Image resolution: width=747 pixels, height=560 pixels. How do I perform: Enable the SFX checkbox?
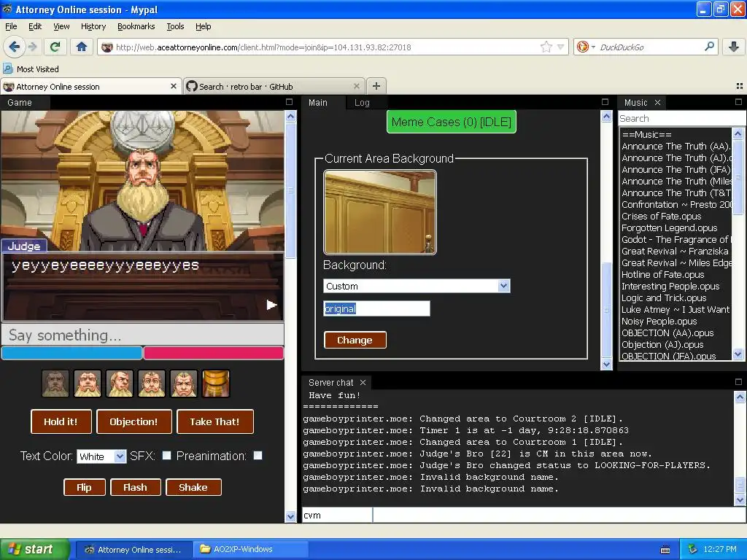[x=166, y=455]
